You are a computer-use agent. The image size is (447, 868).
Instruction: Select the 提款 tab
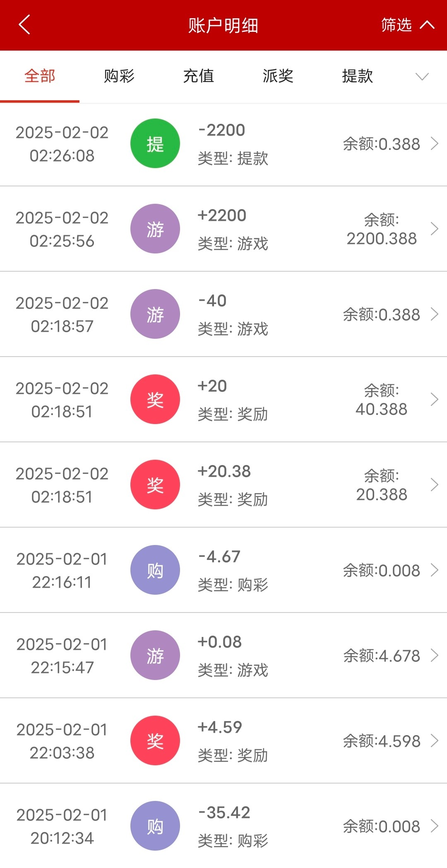[x=358, y=76]
